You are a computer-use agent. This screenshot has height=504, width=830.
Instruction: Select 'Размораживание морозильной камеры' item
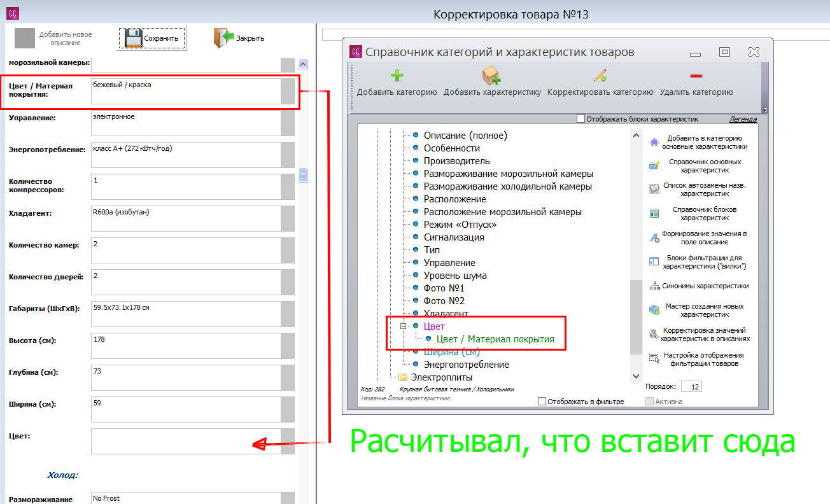click(509, 174)
